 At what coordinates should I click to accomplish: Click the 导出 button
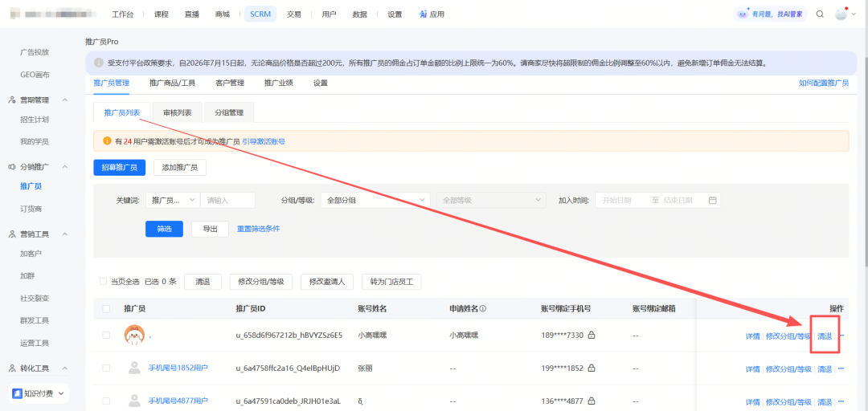[x=211, y=229]
